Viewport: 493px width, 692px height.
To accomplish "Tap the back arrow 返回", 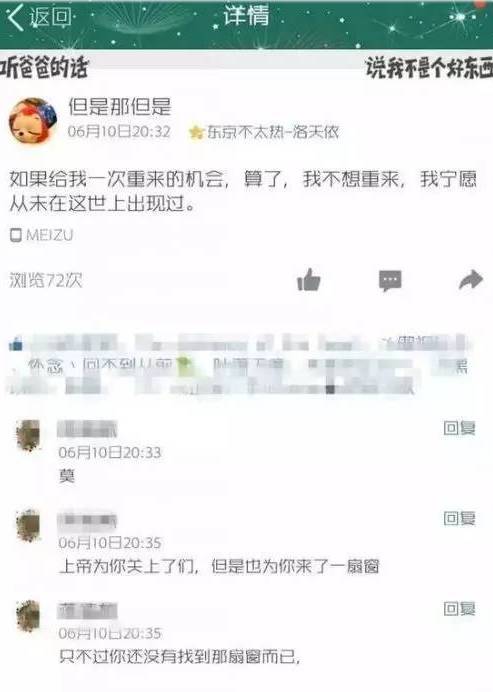I will [39, 18].
